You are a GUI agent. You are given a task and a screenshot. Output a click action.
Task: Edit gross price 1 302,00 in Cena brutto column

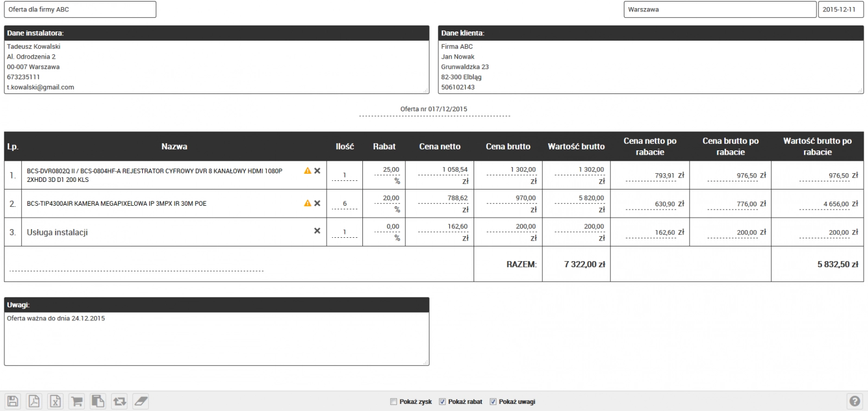512,169
